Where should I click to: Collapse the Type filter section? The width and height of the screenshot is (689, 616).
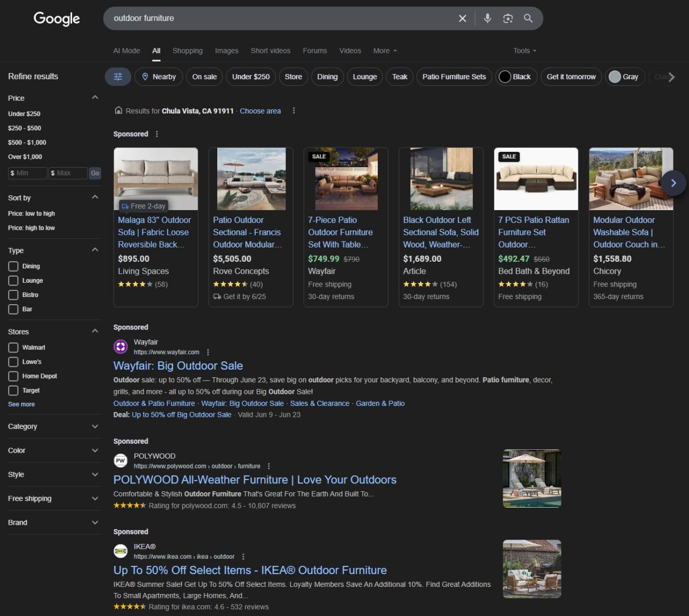pyautogui.click(x=95, y=250)
